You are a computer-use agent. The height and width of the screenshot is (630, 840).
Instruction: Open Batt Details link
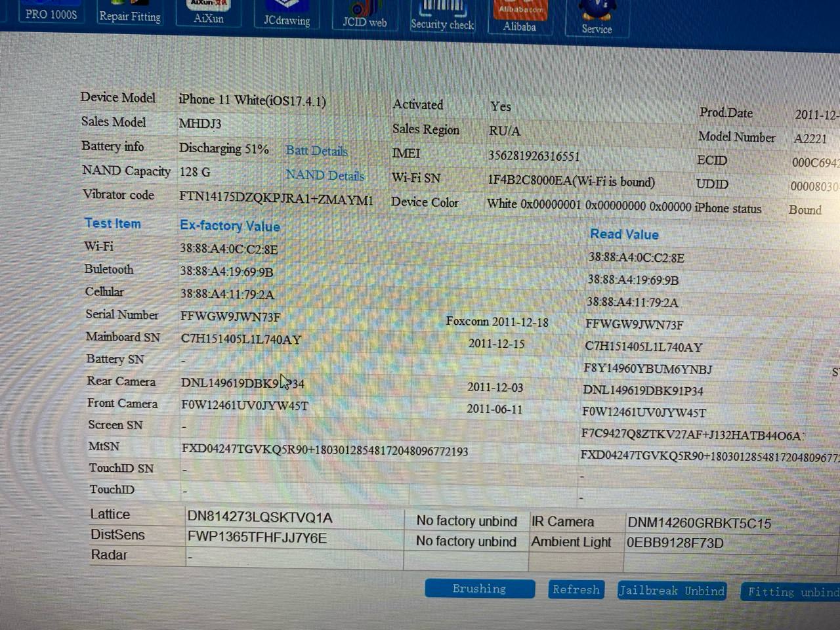click(316, 151)
